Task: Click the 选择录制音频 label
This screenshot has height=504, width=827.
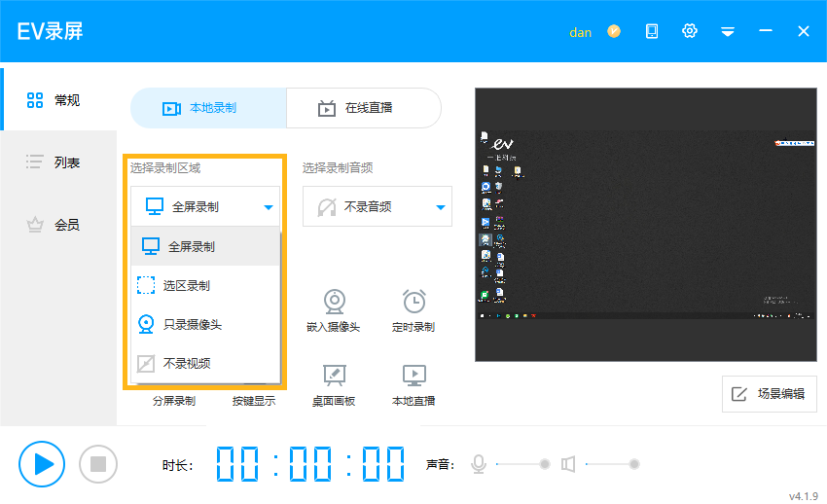Action: pyautogui.click(x=338, y=168)
